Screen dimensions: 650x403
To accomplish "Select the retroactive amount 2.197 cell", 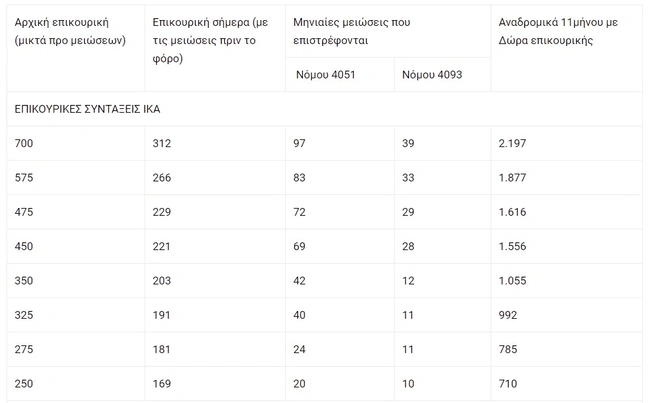I will (512, 143).
